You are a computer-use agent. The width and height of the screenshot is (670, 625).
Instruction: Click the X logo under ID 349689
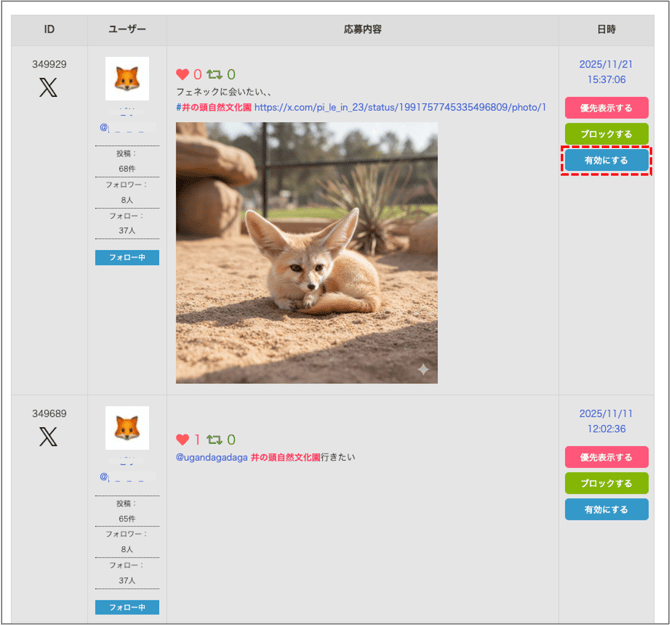click(x=48, y=437)
